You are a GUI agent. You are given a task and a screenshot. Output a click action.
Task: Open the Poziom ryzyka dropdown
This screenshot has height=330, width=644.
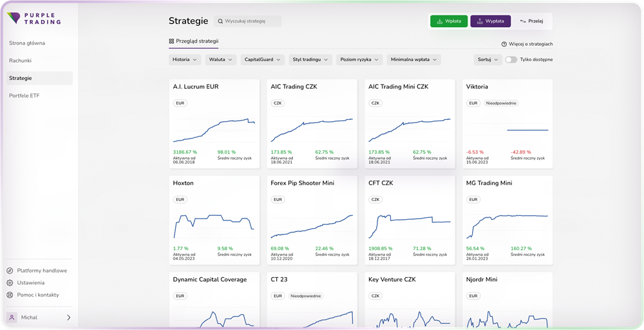pos(359,59)
